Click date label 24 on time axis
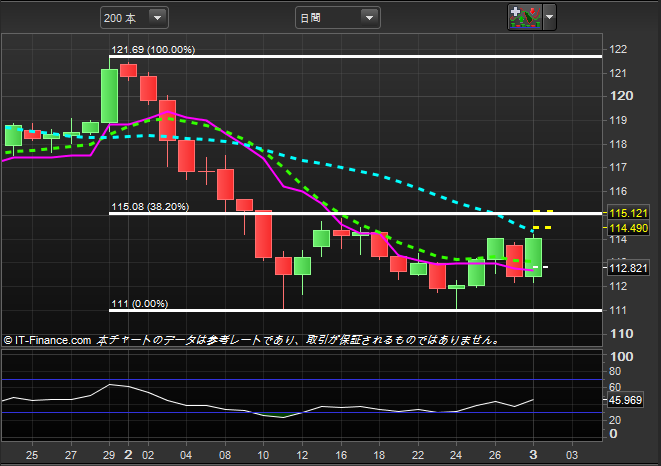This screenshot has height=466, width=661. point(456,455)
